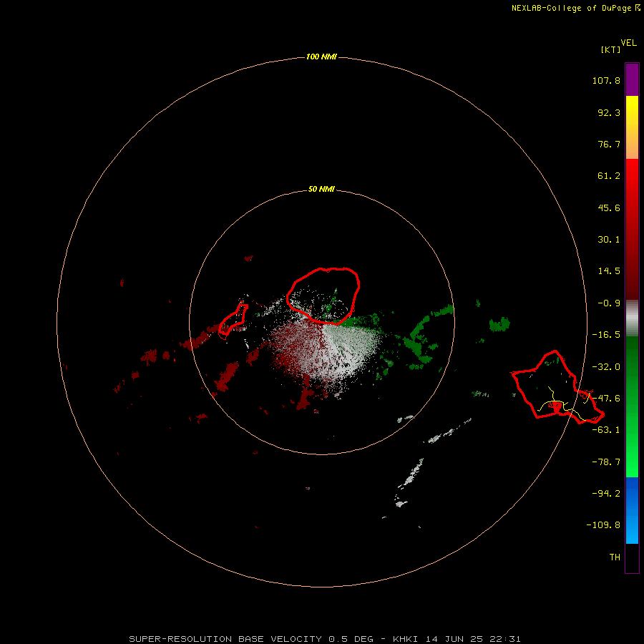644x644 pixels.
Task: Click the yellow-orange segment of the color bar
Action: (x=632, y=127)
